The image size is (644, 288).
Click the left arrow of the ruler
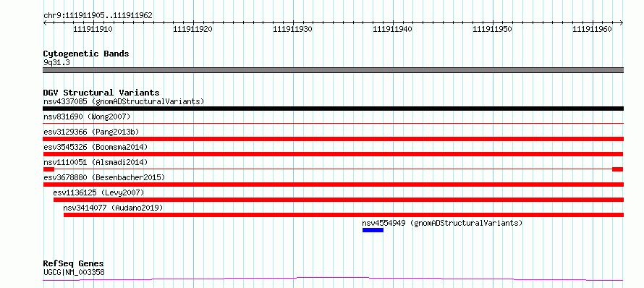coord(45,22)
